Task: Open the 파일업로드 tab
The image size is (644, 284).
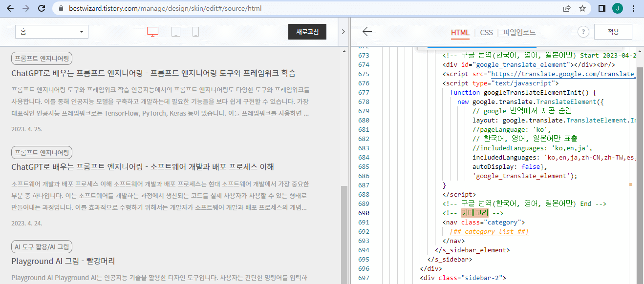Action: tap(519, 32)
